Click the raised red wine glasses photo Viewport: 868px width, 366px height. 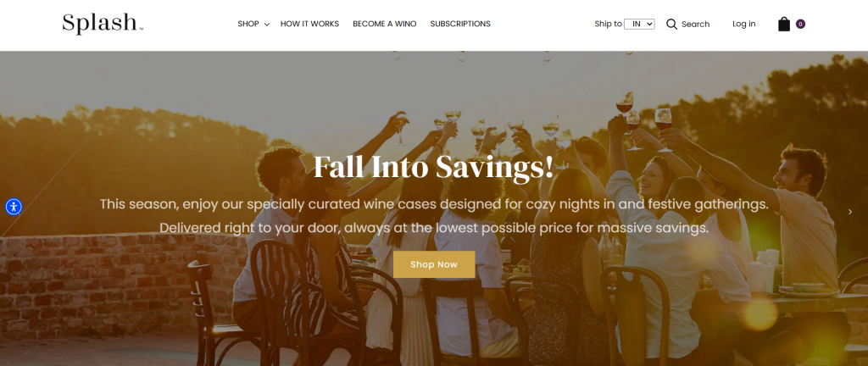(x=644, y=119)
